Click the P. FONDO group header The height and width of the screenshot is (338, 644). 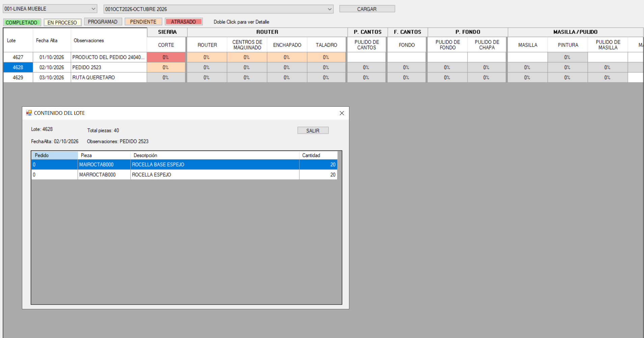468,32
